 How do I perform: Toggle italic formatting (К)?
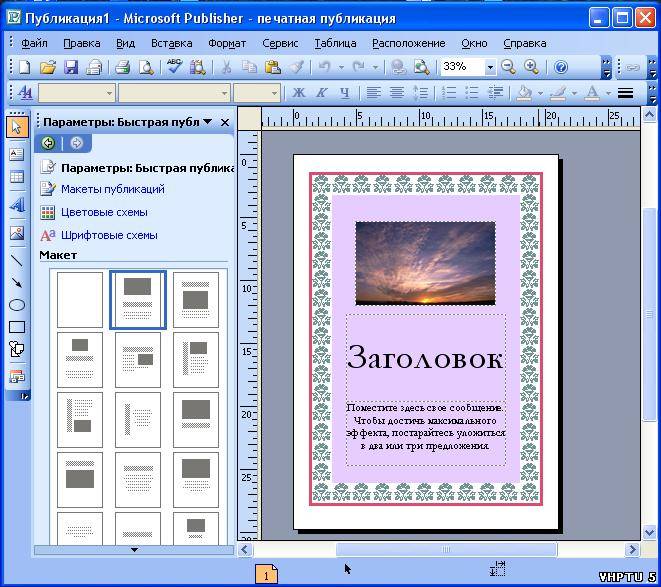tap(321, 93)
